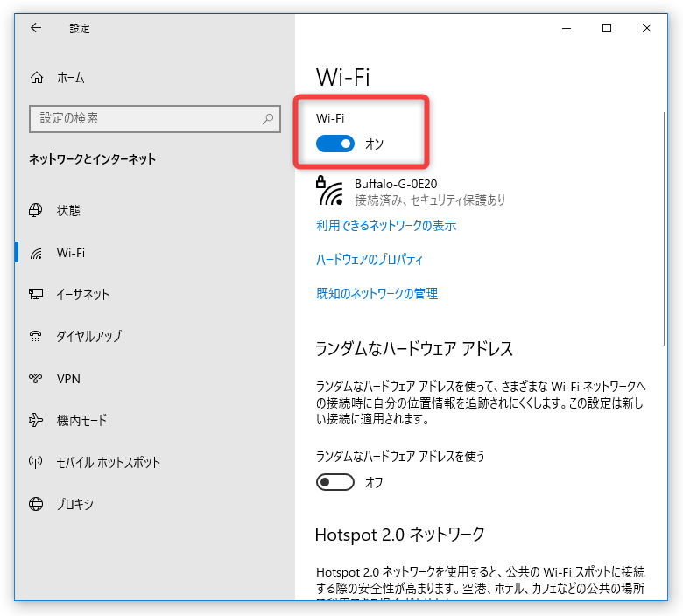Turn off the Wi-Fi toggle switch
The height and width of the screenshot is (616, 683).
click(335, 143)
